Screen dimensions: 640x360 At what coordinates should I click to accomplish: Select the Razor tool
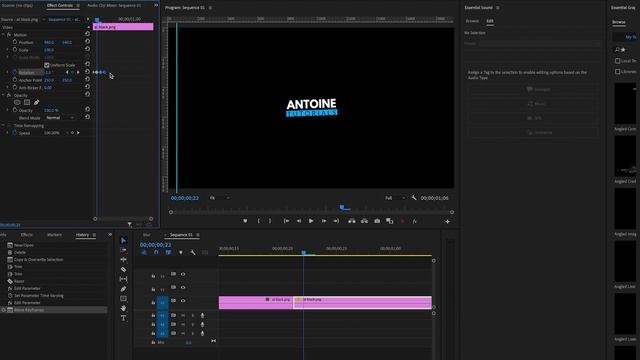(x=123, y=269)
